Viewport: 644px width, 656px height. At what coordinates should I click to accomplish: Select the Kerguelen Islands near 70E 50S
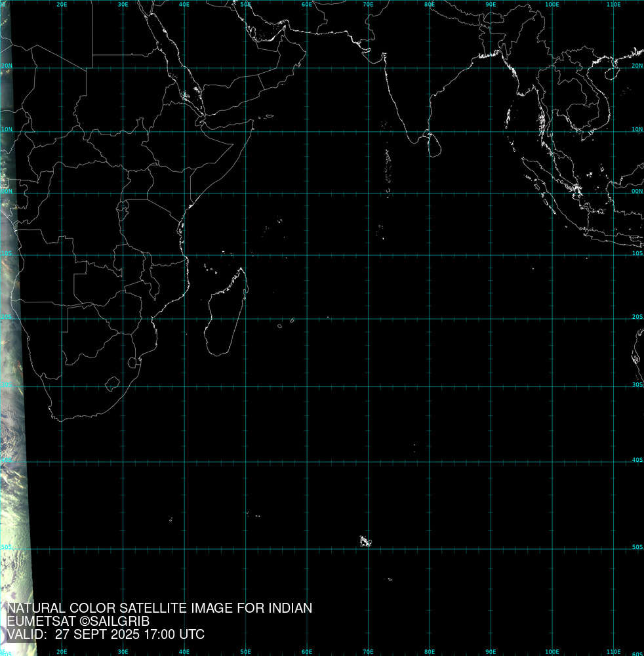tap(365, 541)
